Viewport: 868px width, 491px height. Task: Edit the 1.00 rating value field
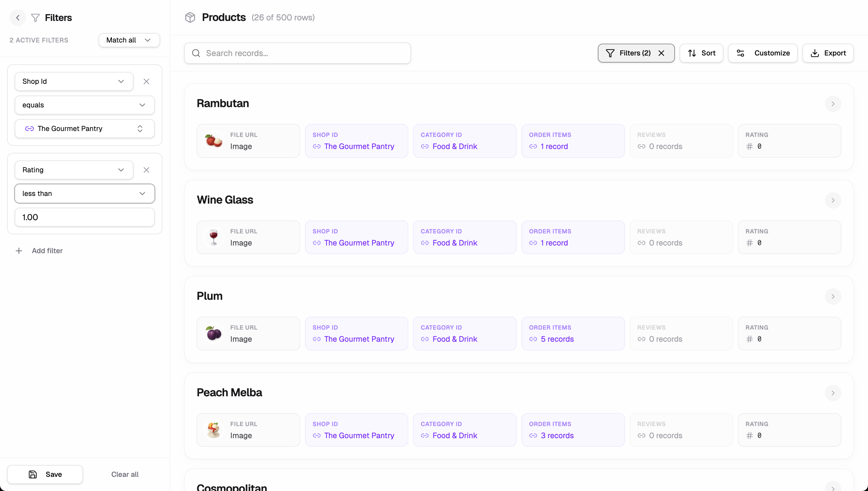point(84,217)
